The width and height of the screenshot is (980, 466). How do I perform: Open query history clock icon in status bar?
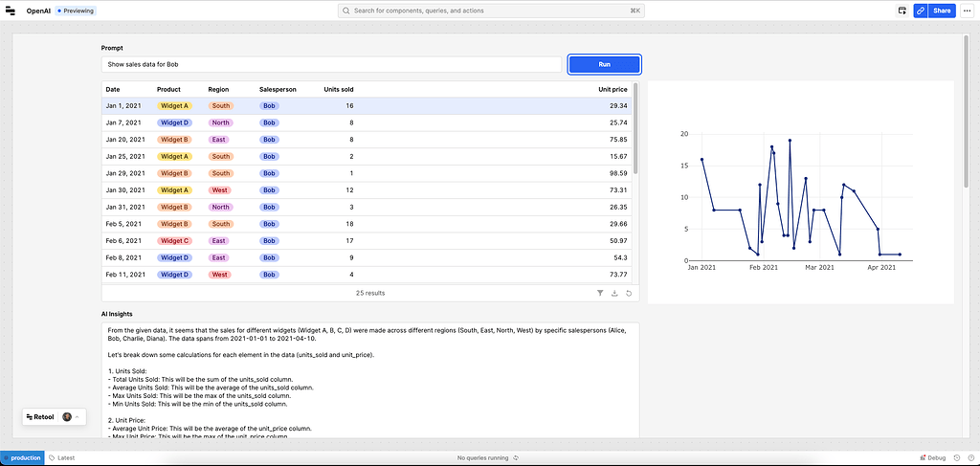pos(517,458)
